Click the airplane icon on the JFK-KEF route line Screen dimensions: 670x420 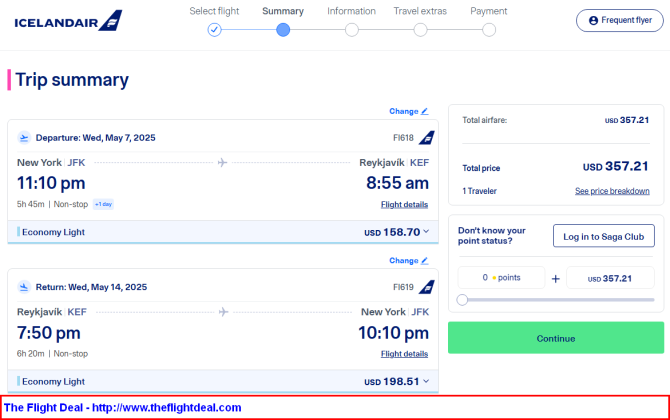coord(222,162)
